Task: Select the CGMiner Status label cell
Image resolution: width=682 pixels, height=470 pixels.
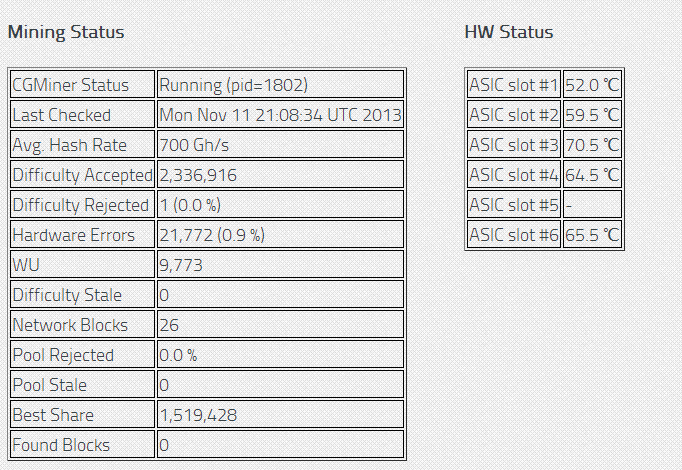Action: (x=83, y=84)
